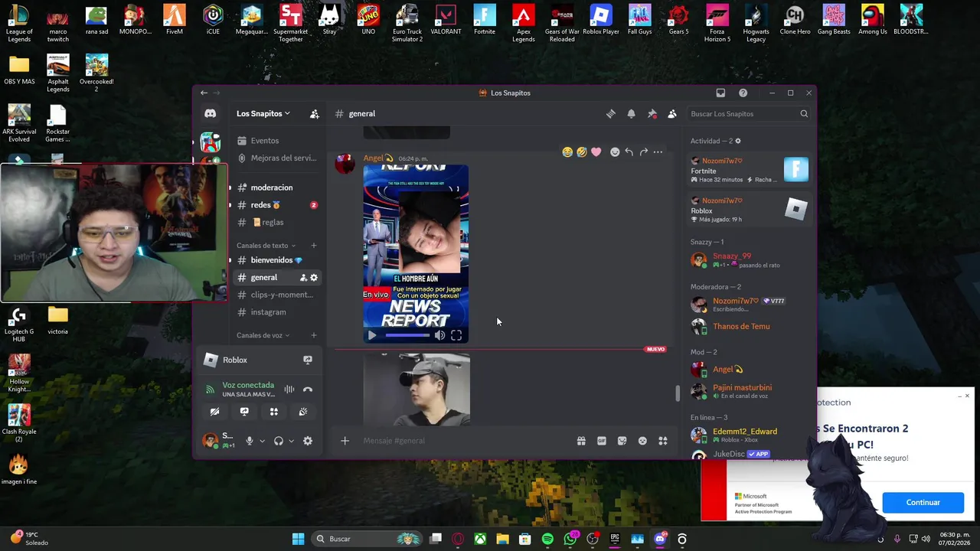Disconnect from voice with hang-up icon
980x551 pixels.
pyautogui.click(x=308, y=390)
